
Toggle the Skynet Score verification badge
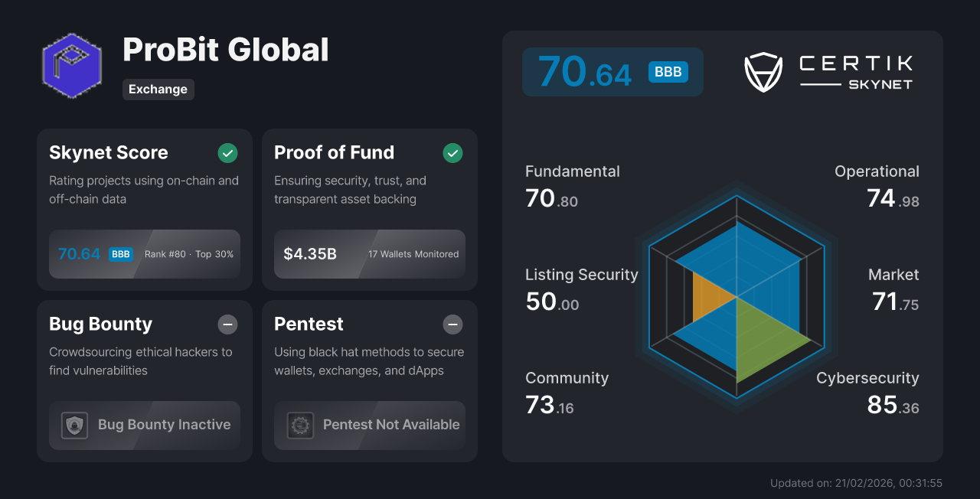(x=227, y=153)
